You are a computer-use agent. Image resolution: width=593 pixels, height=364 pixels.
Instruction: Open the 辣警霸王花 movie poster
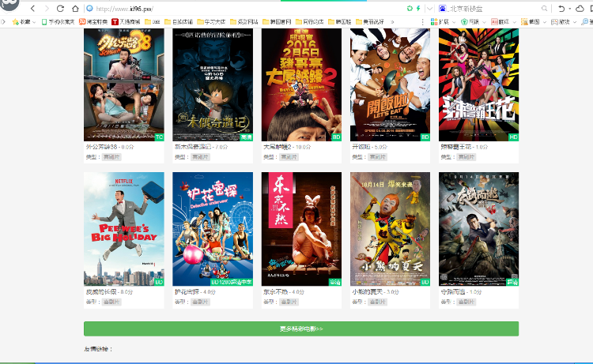click(479, 84)
